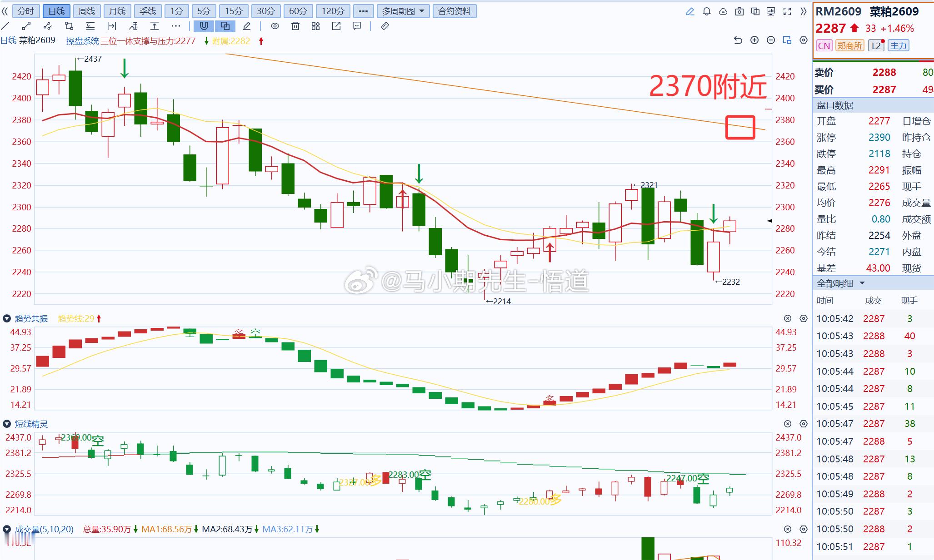Click the export drawings icon

pos(336,26)
